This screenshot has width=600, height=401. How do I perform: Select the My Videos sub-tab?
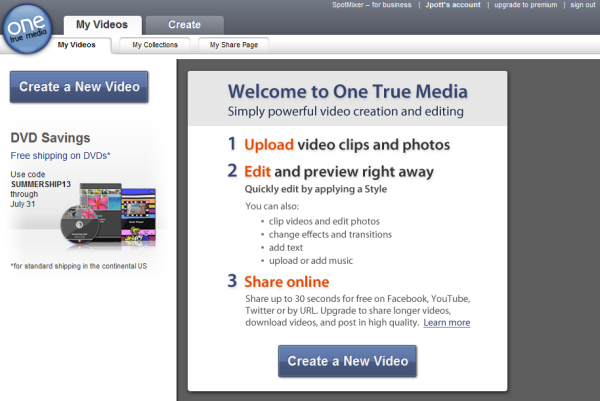coord(77,45)
